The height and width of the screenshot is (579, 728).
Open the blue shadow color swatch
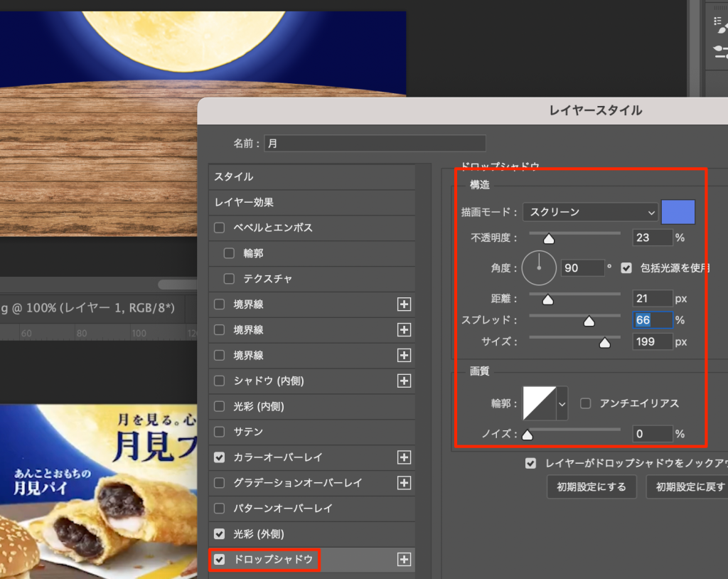point(678,212)
